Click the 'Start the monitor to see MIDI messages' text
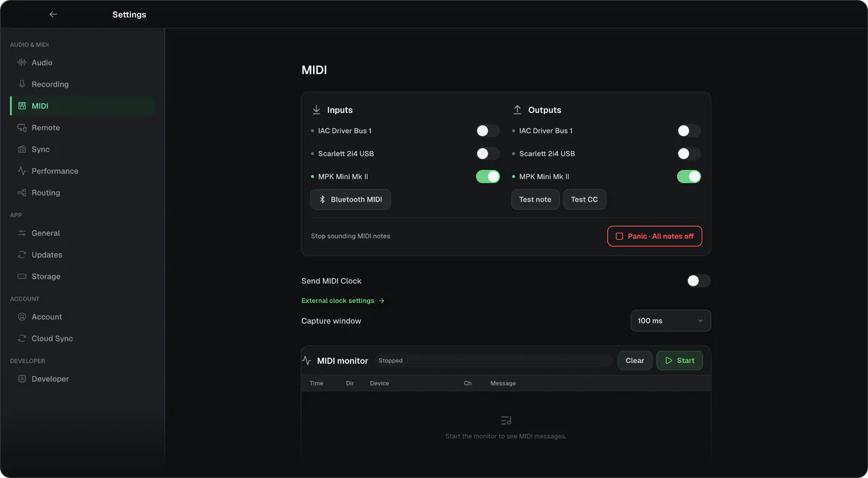The height and width of the screenshot is (478, 868). (x=506, y=437)
